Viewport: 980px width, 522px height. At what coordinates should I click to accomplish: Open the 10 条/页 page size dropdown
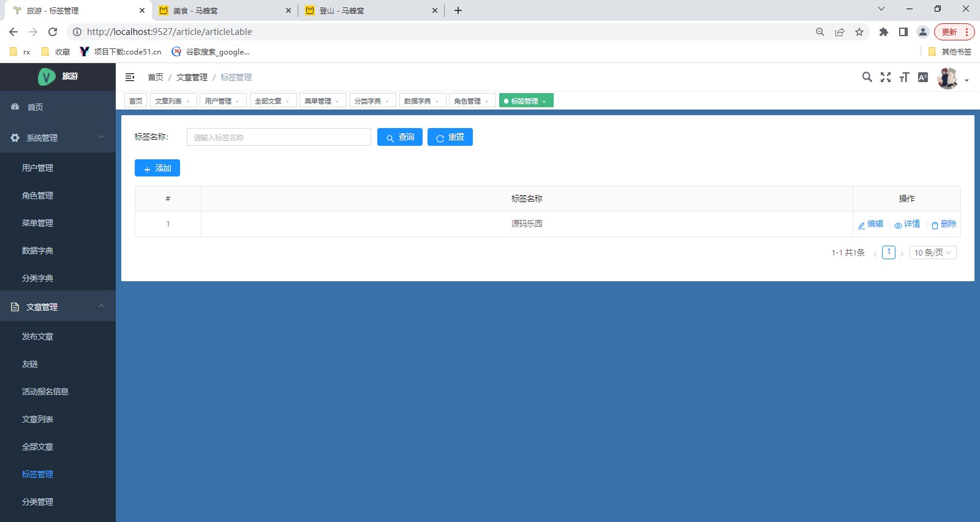[933, 252]
